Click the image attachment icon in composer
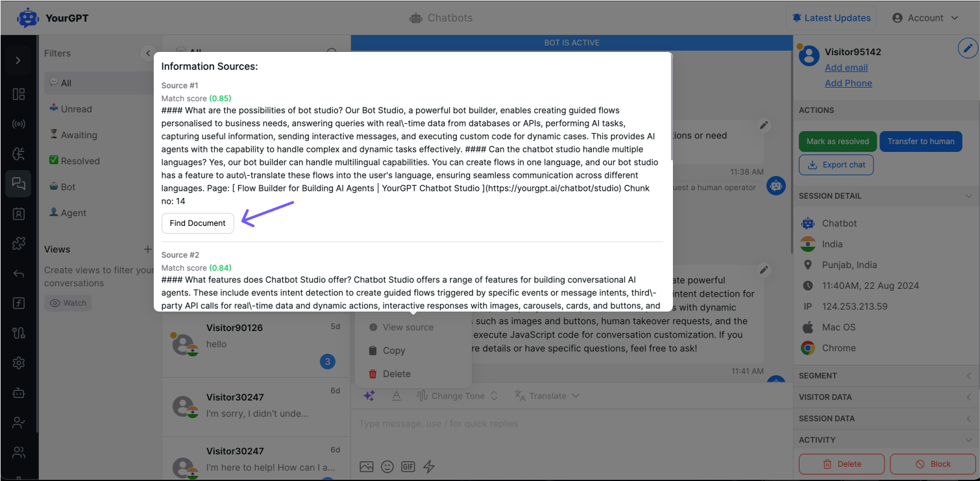Screen dimensions: 980x481 tap(367, 466)
